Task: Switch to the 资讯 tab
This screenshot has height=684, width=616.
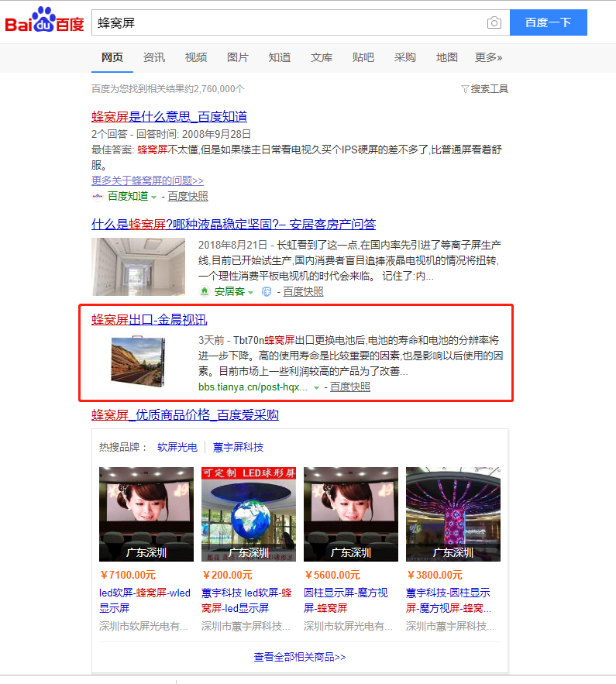Action: point(154,57)
